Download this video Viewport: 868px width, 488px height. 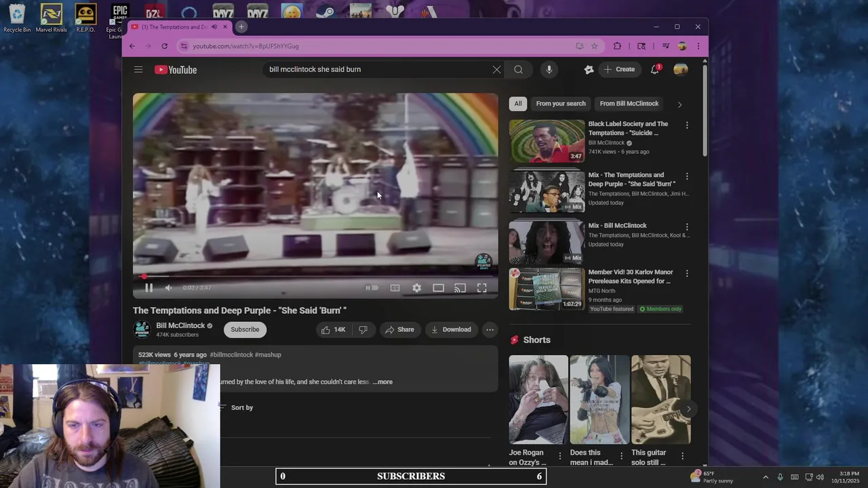click(451, 329)
